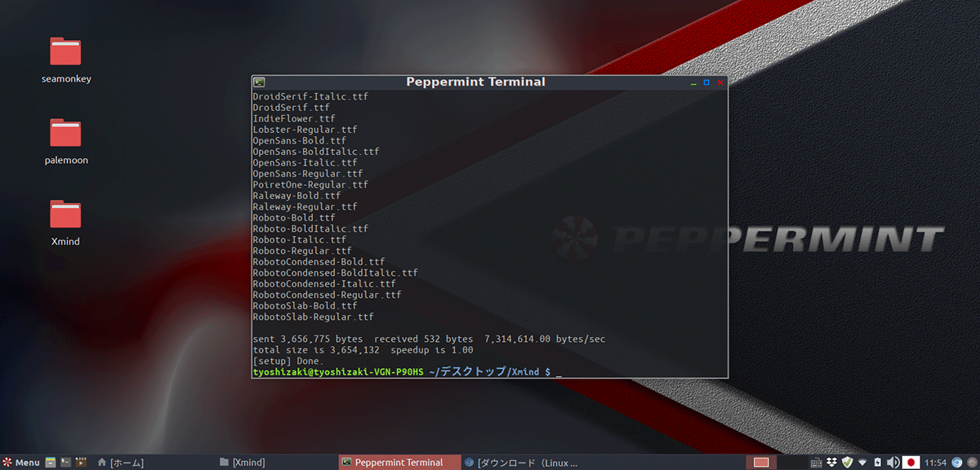Switch to the ダウンロード browser window

[521, 463]
